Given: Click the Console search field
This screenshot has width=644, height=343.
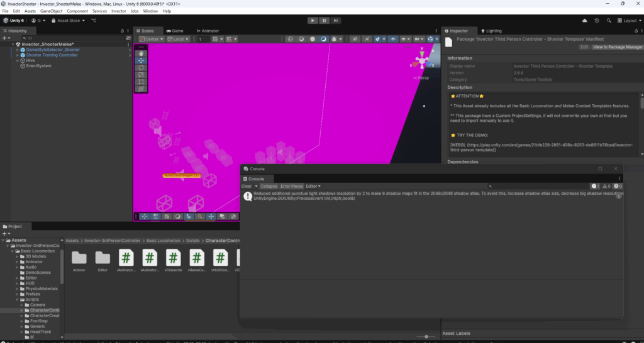Looking at the screenshot, I should click(x=539, y=187).
